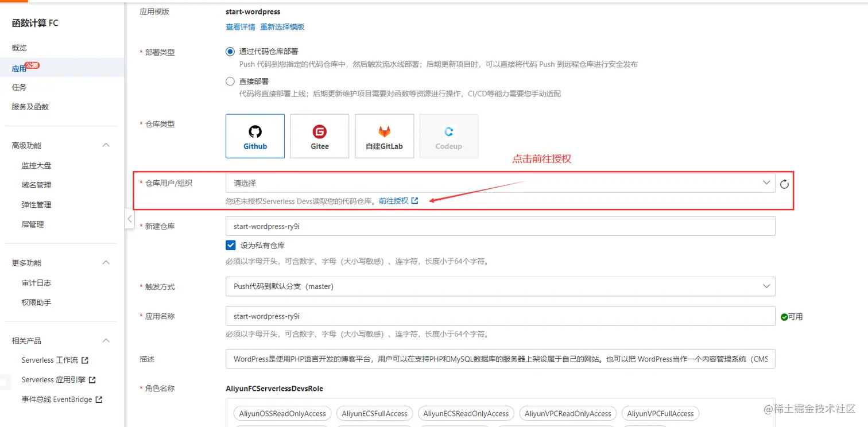This screenshot has height=427, width=868.
Task: Select the Gitee repository type card
Action: 319,136
